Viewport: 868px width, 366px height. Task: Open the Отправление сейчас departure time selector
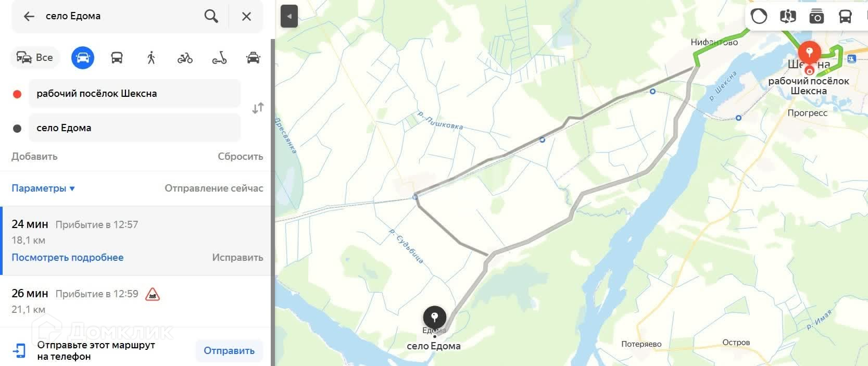click(214, 188)
